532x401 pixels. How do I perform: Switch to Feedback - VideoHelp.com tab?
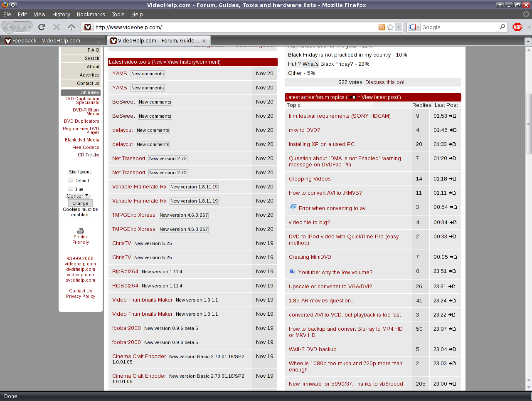[x=52, y=41]
